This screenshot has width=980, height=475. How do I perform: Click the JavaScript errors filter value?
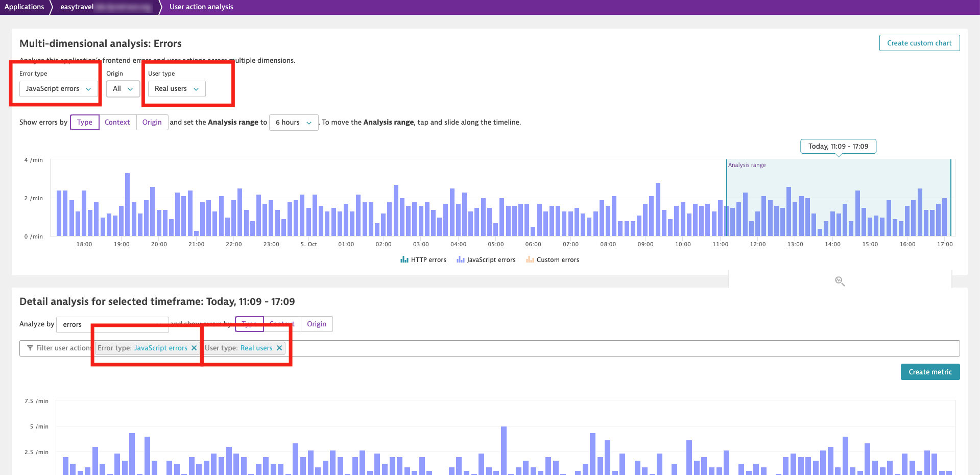click(161, 348)
